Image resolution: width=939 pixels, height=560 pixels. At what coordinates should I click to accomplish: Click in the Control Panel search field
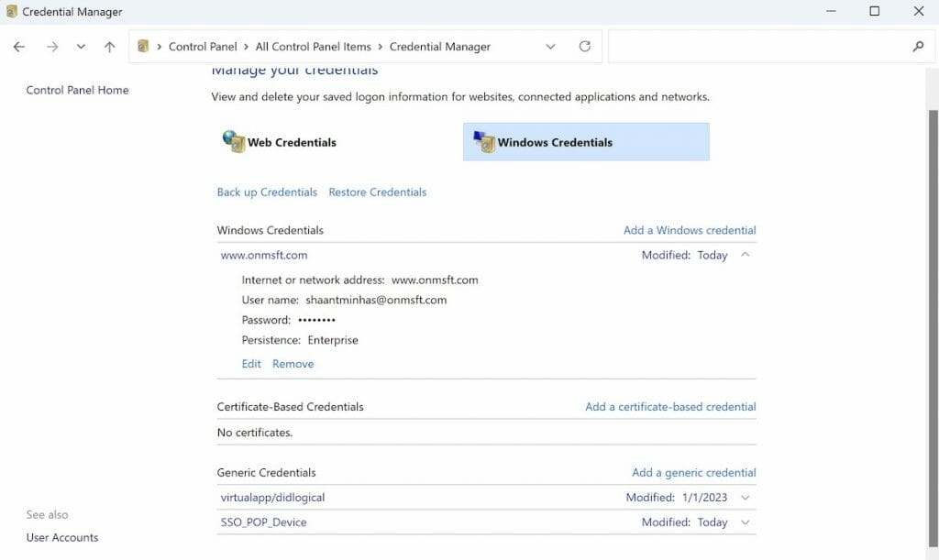click(x=761, y=47)
